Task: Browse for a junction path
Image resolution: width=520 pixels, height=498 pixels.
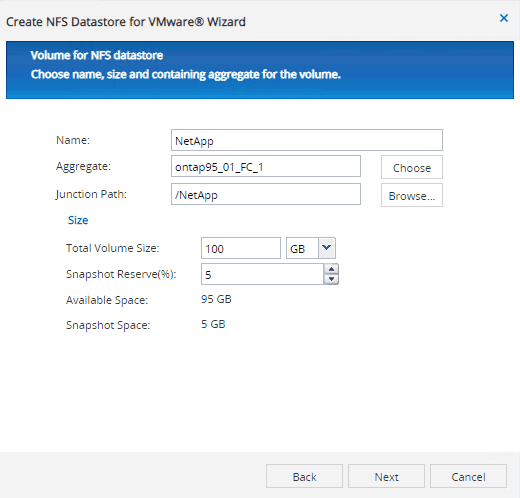Action: coord(412,195)
